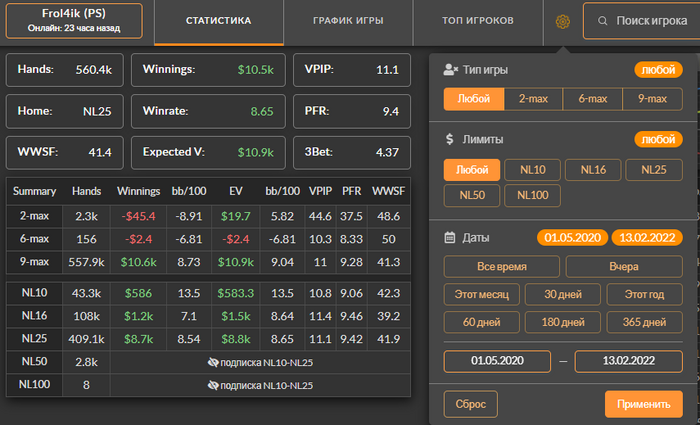
Task: Click the dollar sign limits icon
Action: [450, 139]
